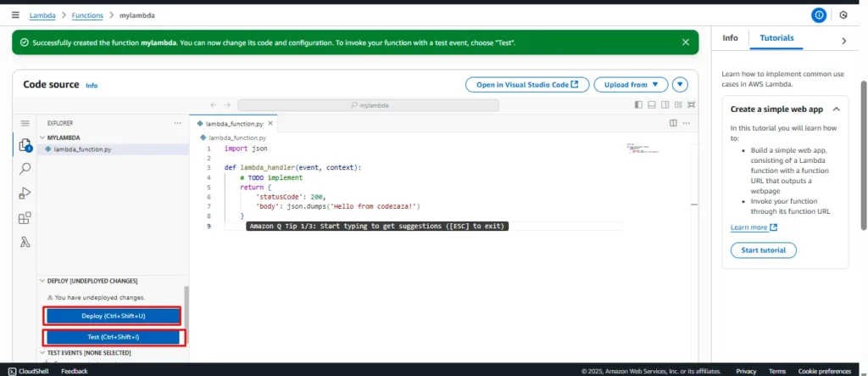The height and width of the screenshot is (376, 868).
Task: Dismiss the green success notification banner
Action: click(686, 42)
